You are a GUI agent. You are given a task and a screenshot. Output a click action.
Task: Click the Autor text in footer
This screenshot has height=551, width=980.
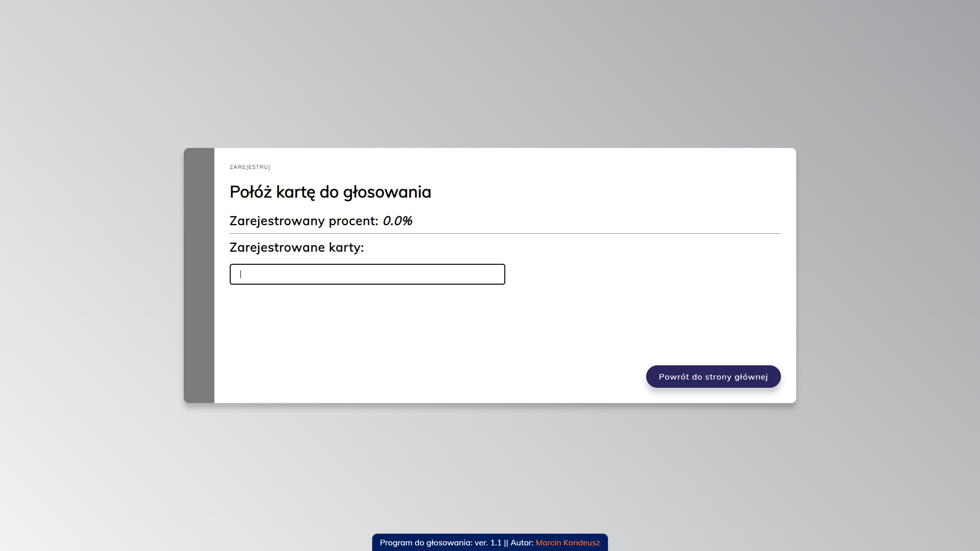pyautogui.click(x=521, y=543)
